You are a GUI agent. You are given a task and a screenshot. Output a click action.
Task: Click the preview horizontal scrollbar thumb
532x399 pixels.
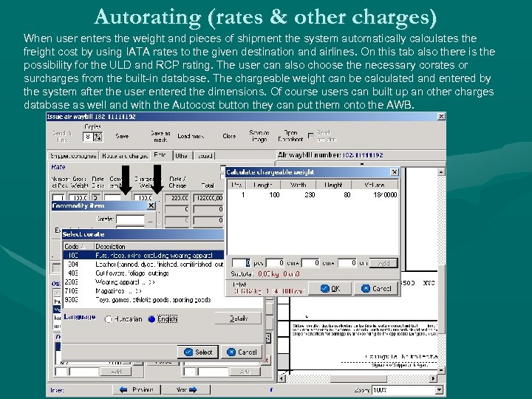click(x=358, y=378)
